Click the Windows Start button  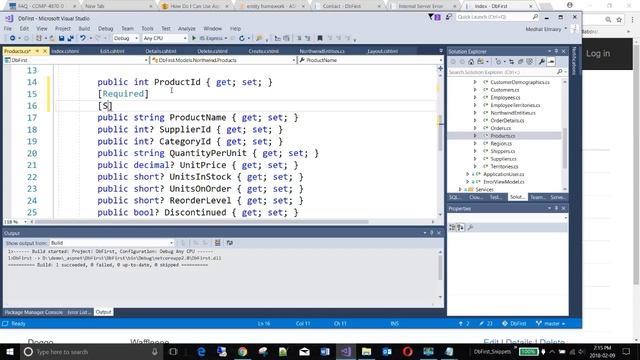(x=9, y=351)
